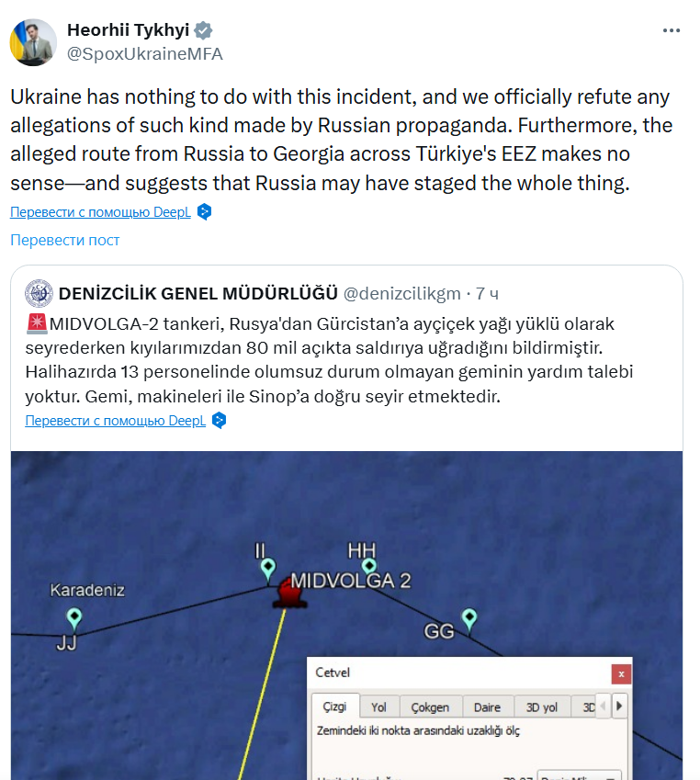Switch to the Yol tab

point(378,707)
